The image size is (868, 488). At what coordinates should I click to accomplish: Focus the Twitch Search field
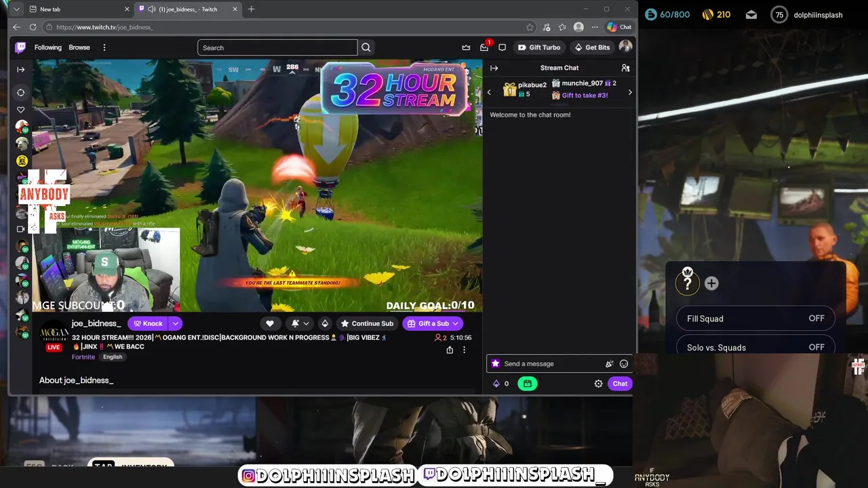(277, 47)
